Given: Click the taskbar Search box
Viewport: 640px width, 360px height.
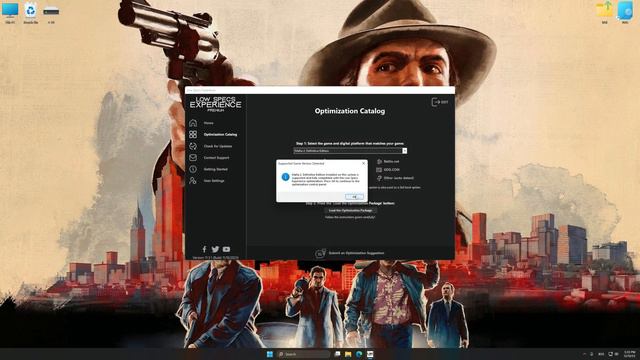Looking at the screenshot, I should tap(303, 354).
